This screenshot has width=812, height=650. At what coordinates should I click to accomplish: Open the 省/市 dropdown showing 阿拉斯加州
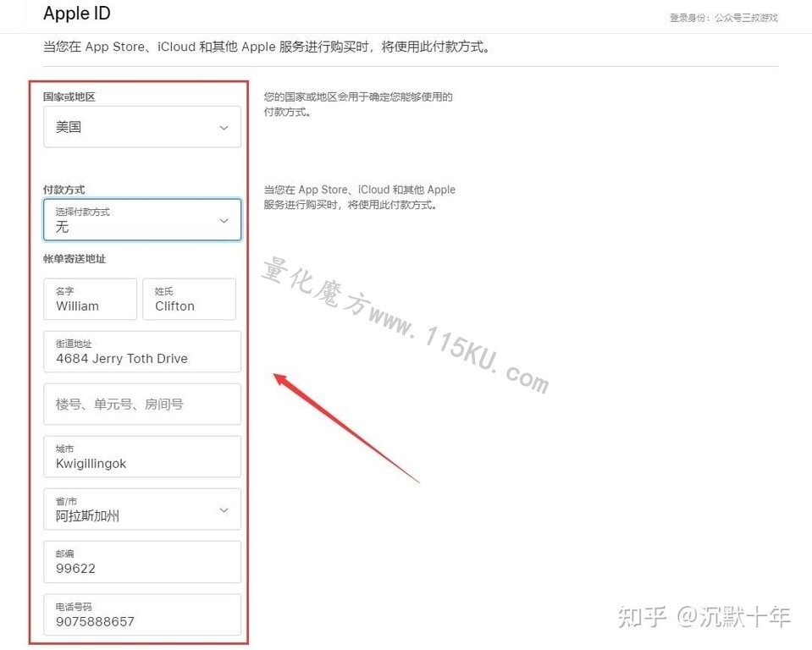(142, 510)
